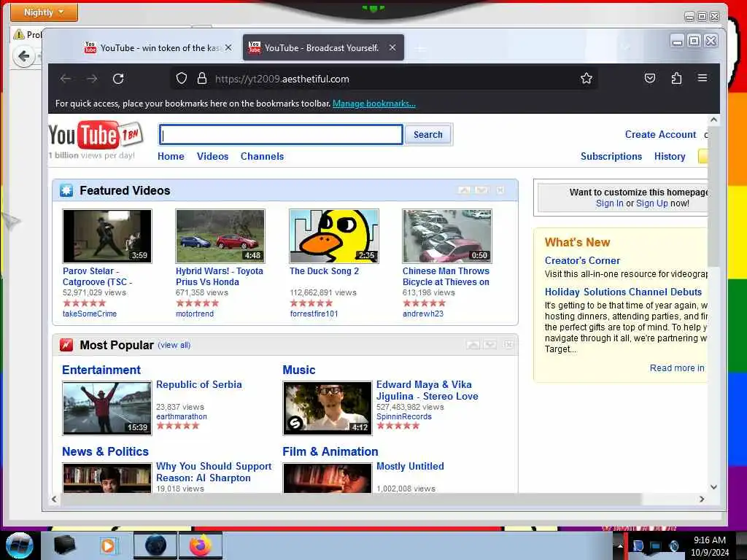The image size is (747, 560).
Task: Click the Creator's Corner link
Action: tap(582, 260)
